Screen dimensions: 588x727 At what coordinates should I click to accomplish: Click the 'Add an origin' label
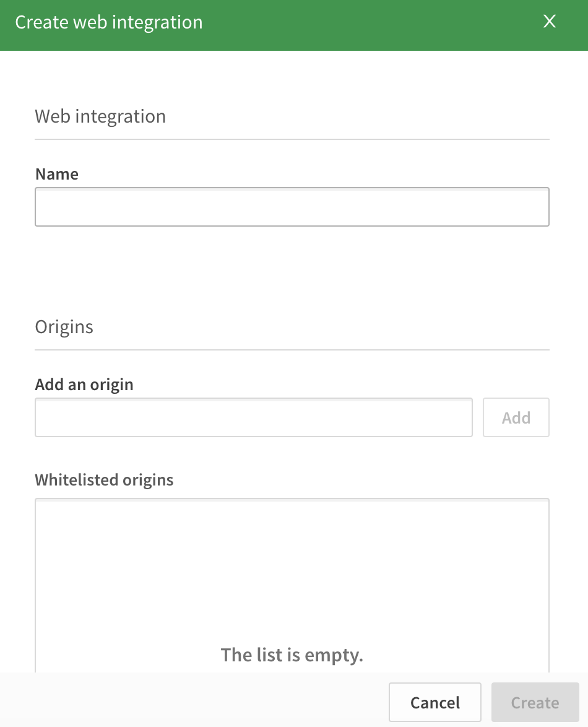pos(84,385)
